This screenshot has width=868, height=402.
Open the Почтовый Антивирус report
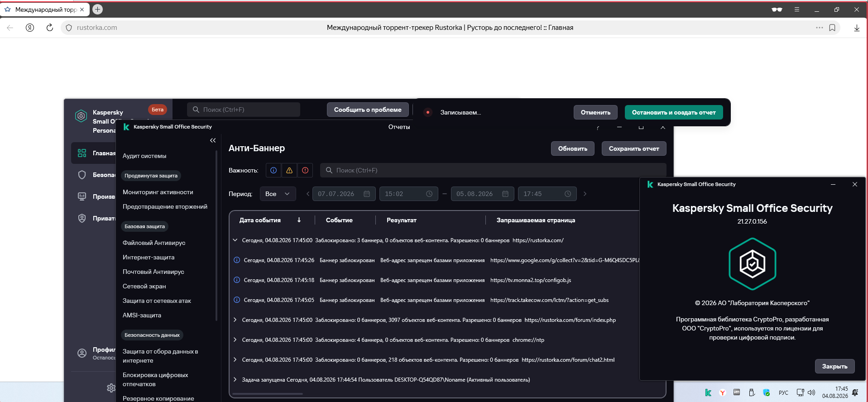[153, 272]
